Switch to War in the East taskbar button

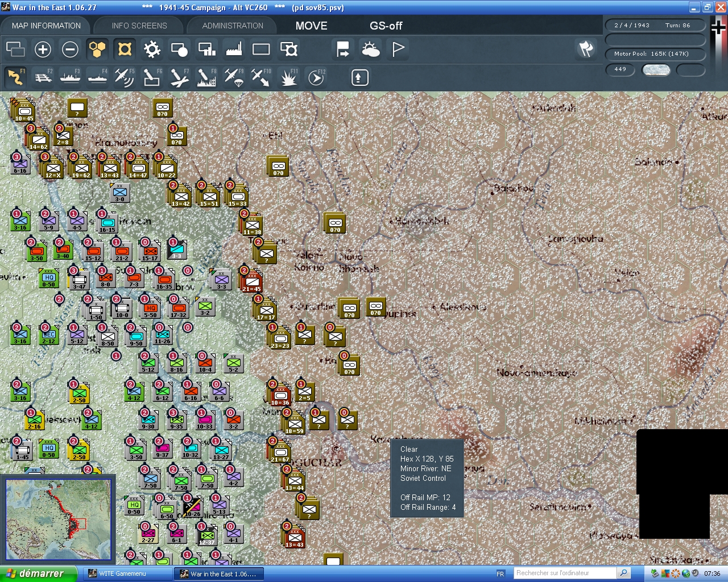tap(220, 574)
